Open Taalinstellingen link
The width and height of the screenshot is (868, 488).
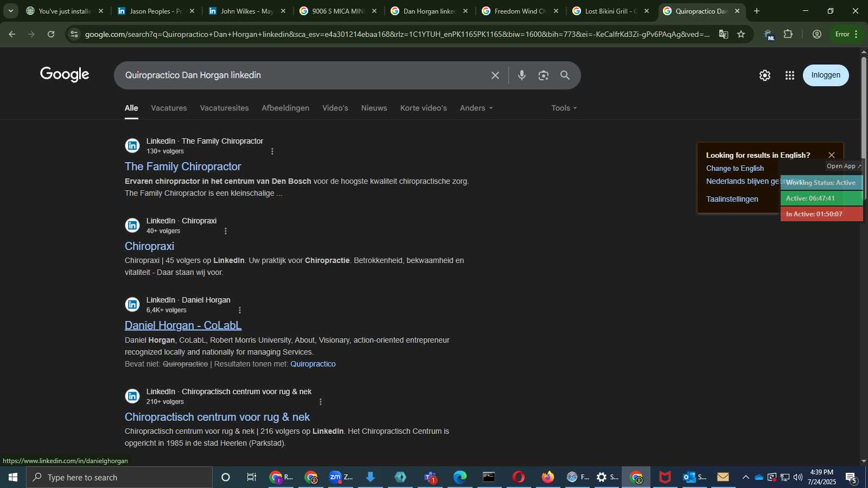[732, 199]
